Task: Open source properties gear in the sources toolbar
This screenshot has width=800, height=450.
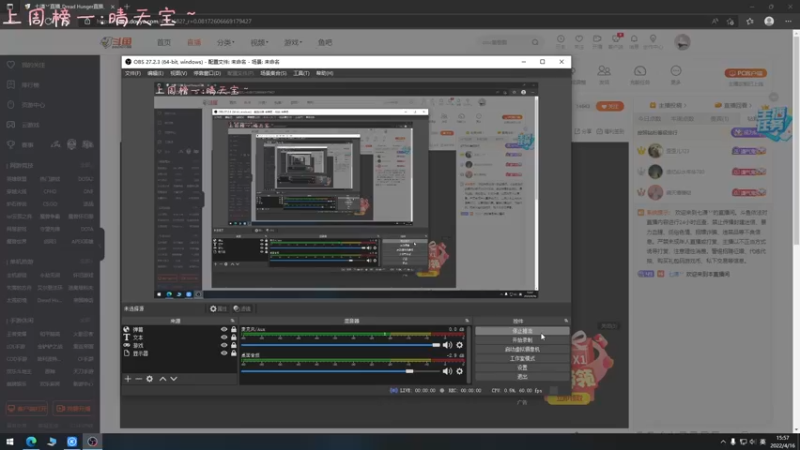Action: 149,379
